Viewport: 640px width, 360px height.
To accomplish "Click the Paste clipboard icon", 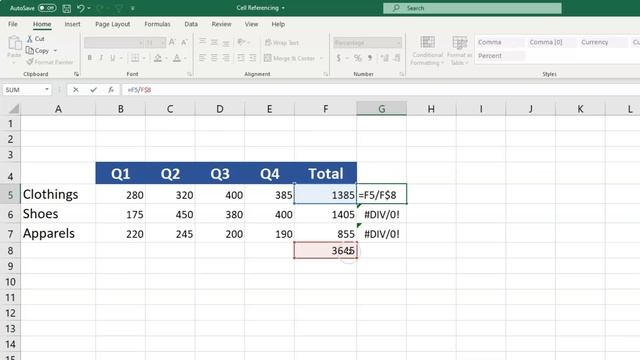I will 14,43.
